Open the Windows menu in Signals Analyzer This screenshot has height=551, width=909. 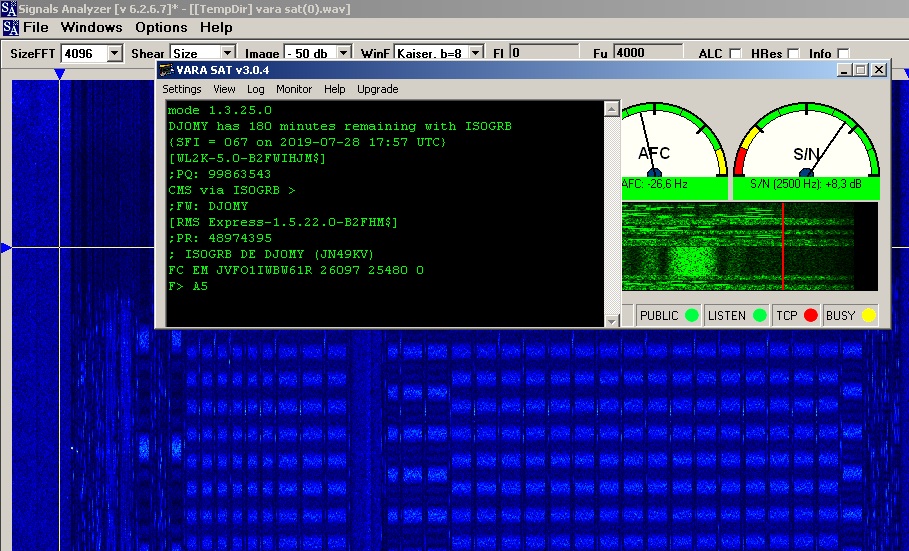[92, 27]
